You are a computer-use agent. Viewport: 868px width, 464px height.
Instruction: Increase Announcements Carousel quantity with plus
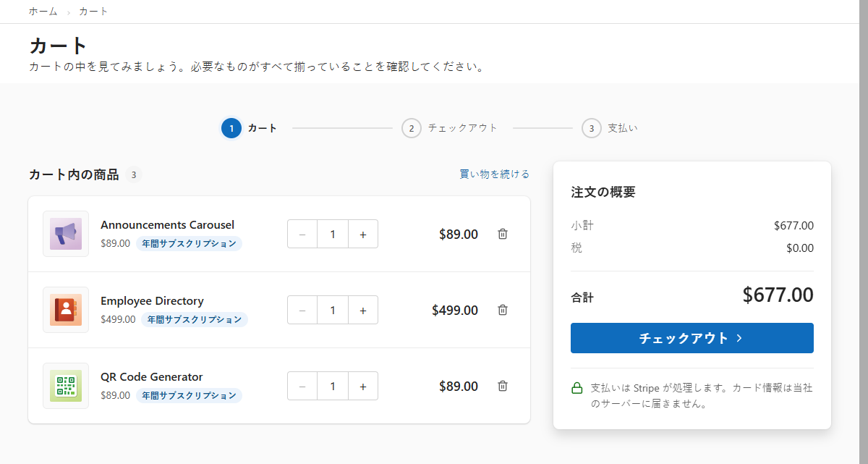[x=363, y=234]
